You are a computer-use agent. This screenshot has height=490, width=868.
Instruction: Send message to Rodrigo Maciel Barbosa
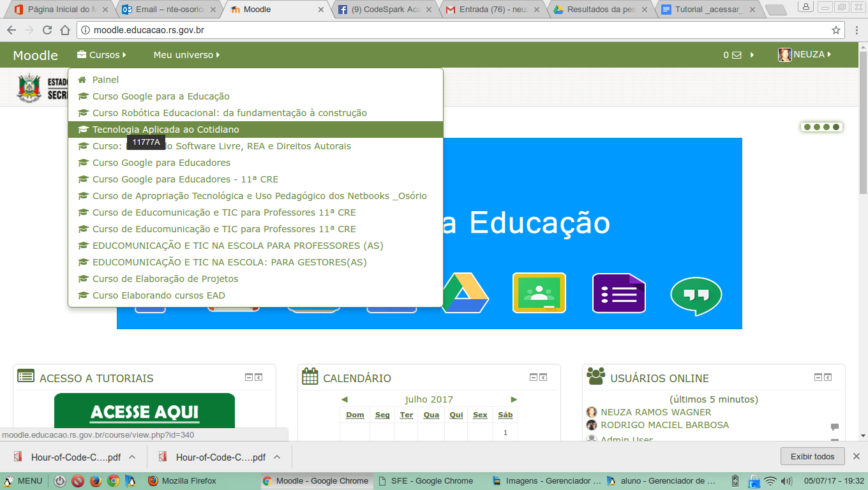click(835, 426)
